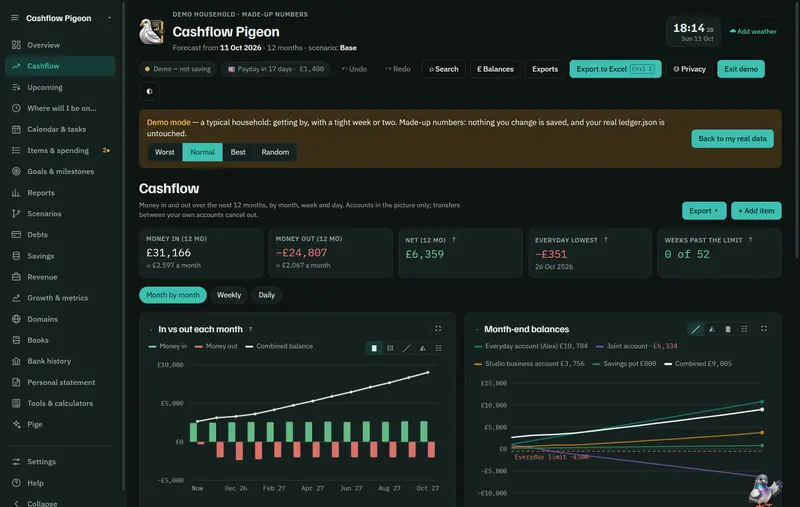Click Add weather link
The image size is (800, 507).
point(753,32)
